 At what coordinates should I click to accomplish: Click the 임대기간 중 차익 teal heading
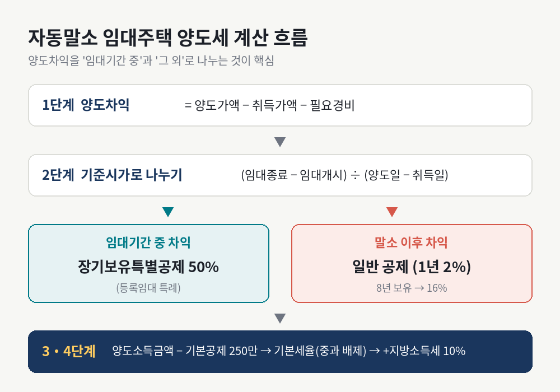tap(148, 242)
